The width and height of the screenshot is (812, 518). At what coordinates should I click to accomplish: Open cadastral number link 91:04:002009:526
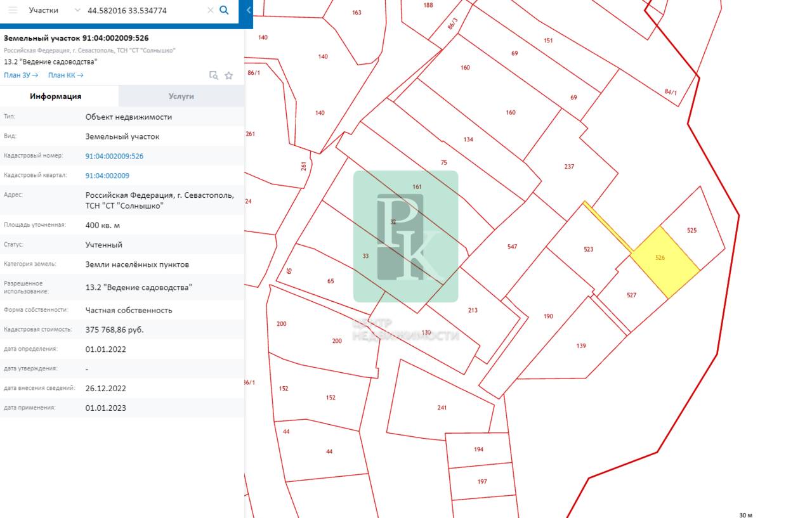tap(114, 156)
